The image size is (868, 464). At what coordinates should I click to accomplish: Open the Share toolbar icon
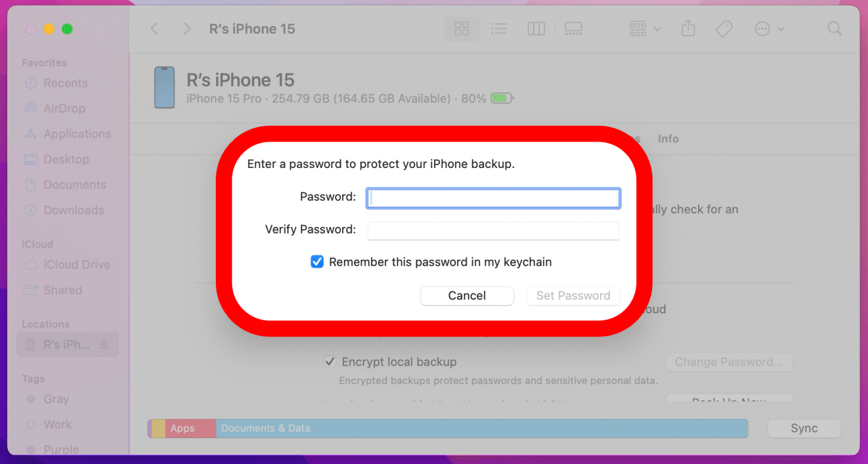pos(688,29)
